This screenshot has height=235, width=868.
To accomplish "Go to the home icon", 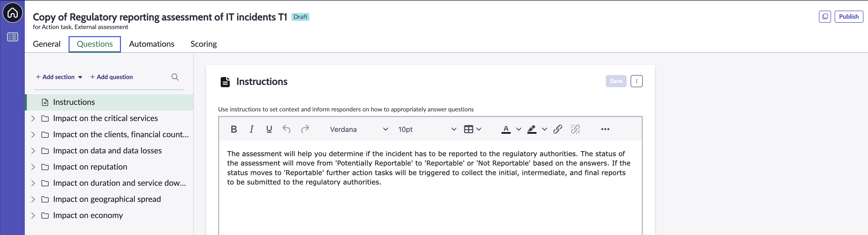I will (12, 13).
